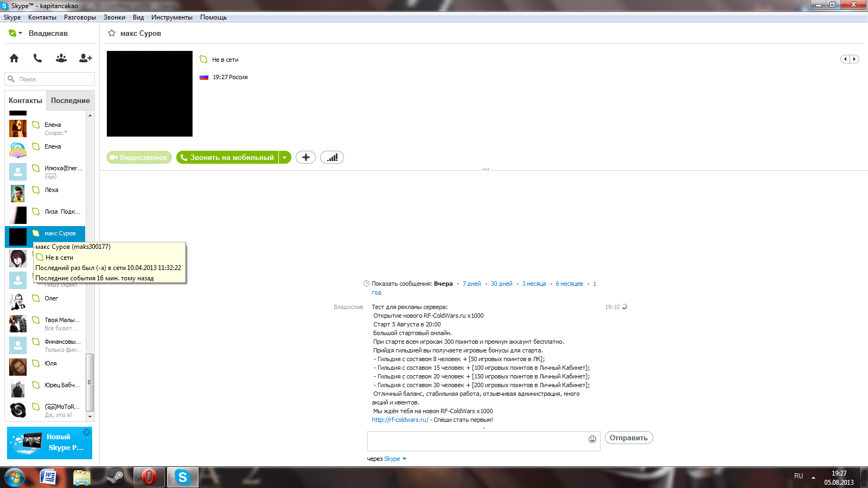Open Steam from the taskbar
This screenshot has height=488, width=868.
tap(115, 477)
